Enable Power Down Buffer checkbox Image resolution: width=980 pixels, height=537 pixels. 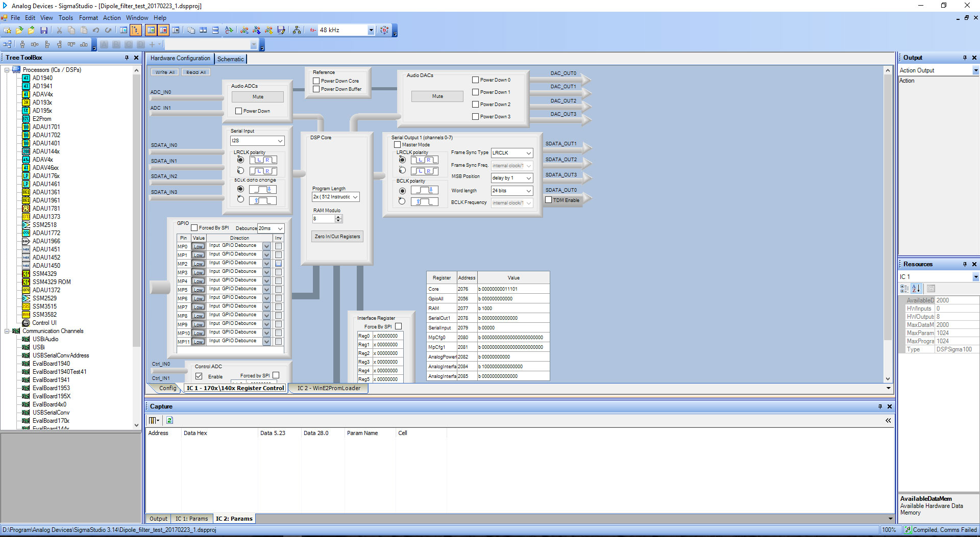[x=316, y=89]
